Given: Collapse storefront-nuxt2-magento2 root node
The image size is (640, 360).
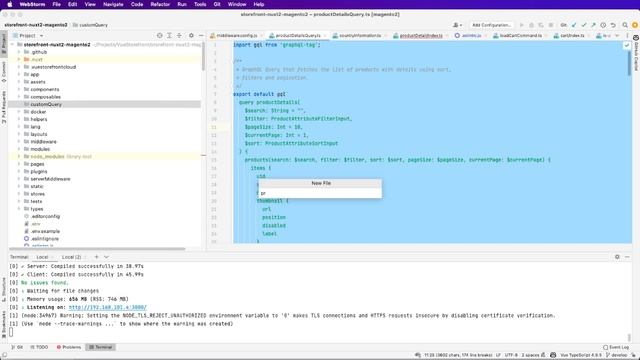Looking at the screenshot, I should click(13, 44).
